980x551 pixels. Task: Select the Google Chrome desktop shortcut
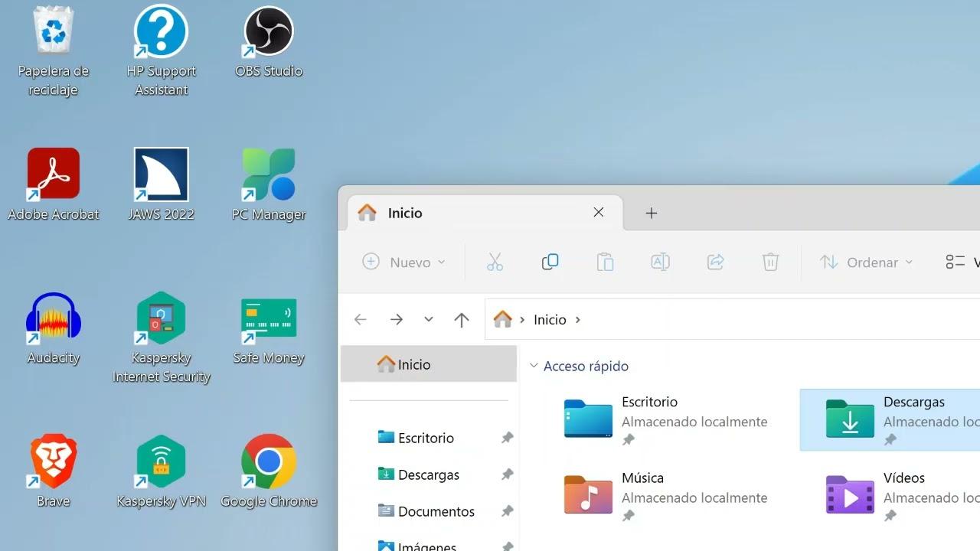tap(269, 471)
